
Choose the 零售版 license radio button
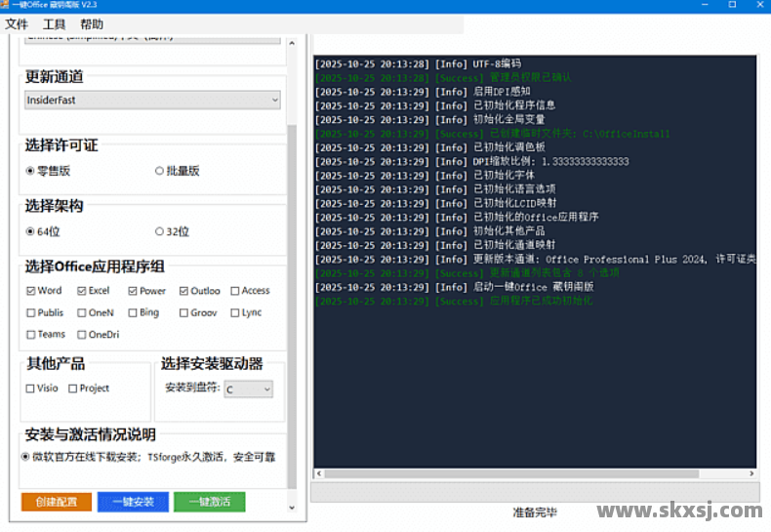point(30,171)
